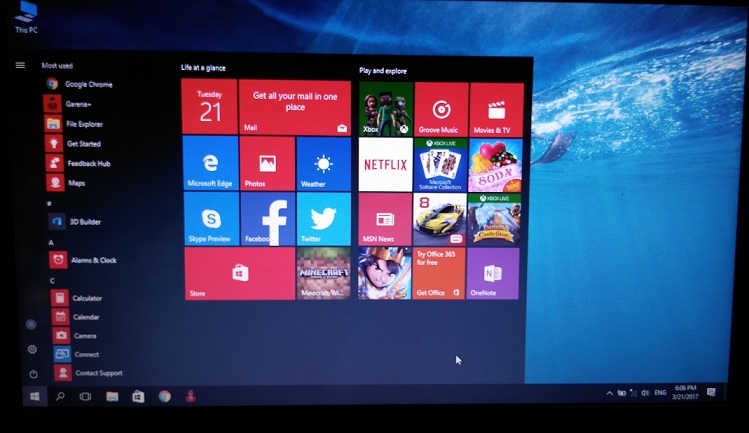749x433 pixels.
Task: Open the Candy Crush Soda tile
Action: click(x=495, y=165)
